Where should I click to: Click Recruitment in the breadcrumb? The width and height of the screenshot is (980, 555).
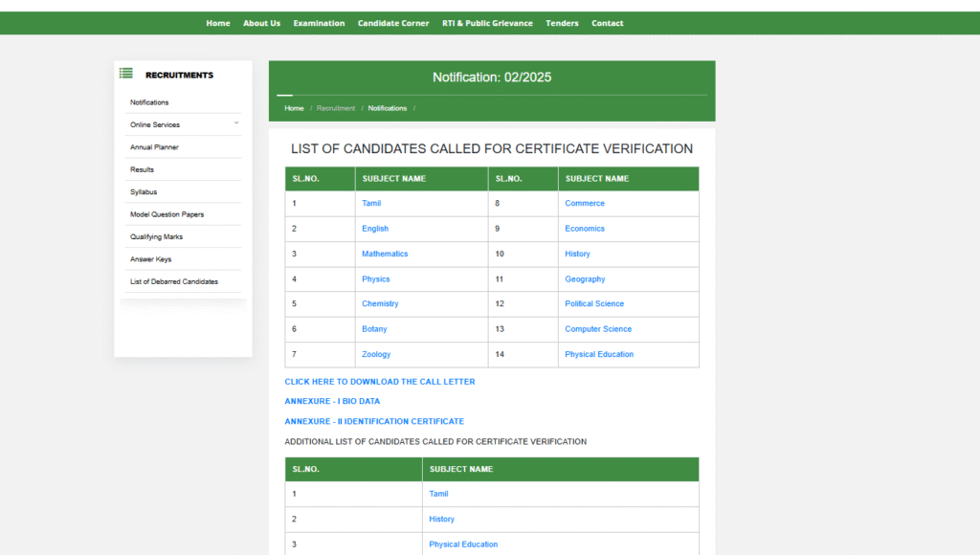(x=336, y=108)
